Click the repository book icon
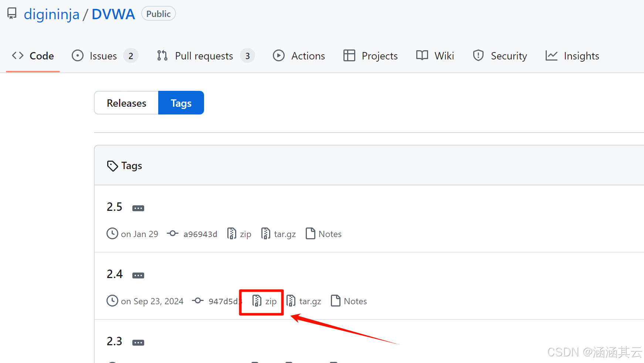644x363 pixels. (x=12, y=14)
